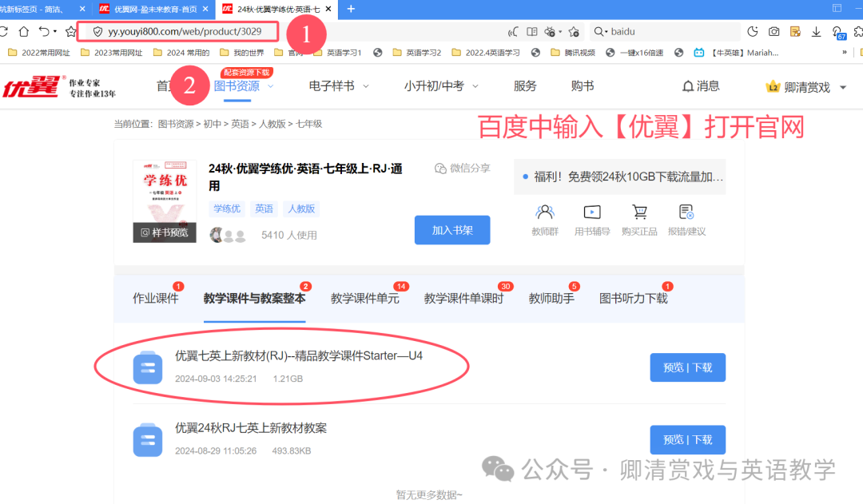Click the 图书资源 breadcrumb link
Screen dimensions: 863x504
(176, 125)
